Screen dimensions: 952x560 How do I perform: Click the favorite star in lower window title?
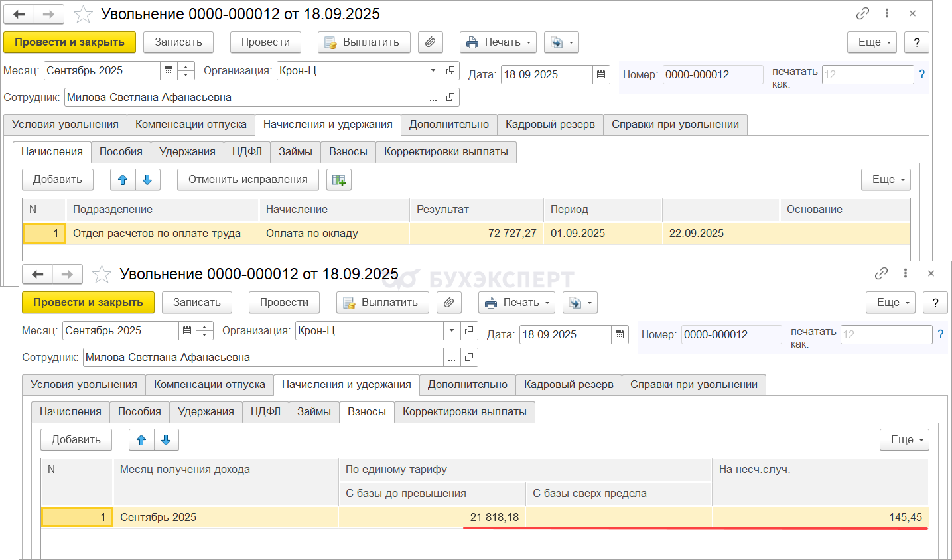[x=102, y=274]
